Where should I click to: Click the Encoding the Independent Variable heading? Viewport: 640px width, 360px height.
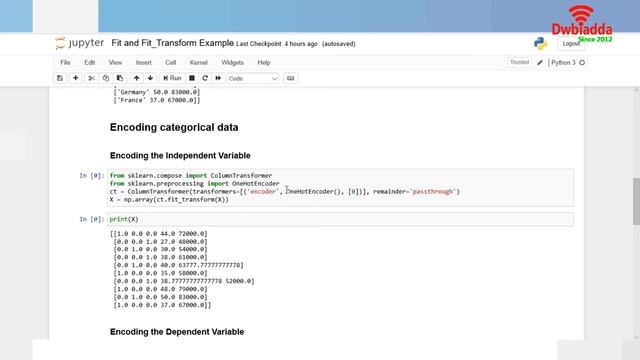pos(180,156)
